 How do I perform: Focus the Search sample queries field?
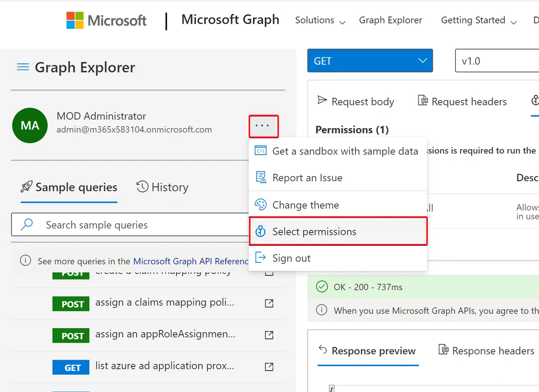[130, 225]
